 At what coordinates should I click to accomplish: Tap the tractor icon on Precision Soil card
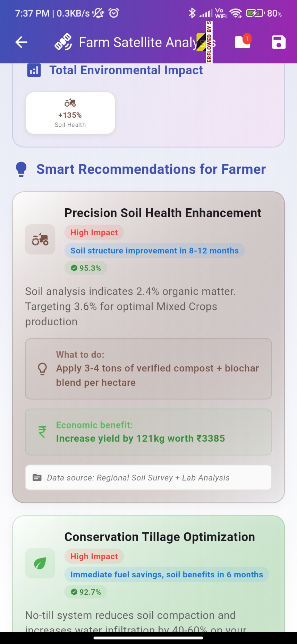pyautogui.click(x=40, y=240)
